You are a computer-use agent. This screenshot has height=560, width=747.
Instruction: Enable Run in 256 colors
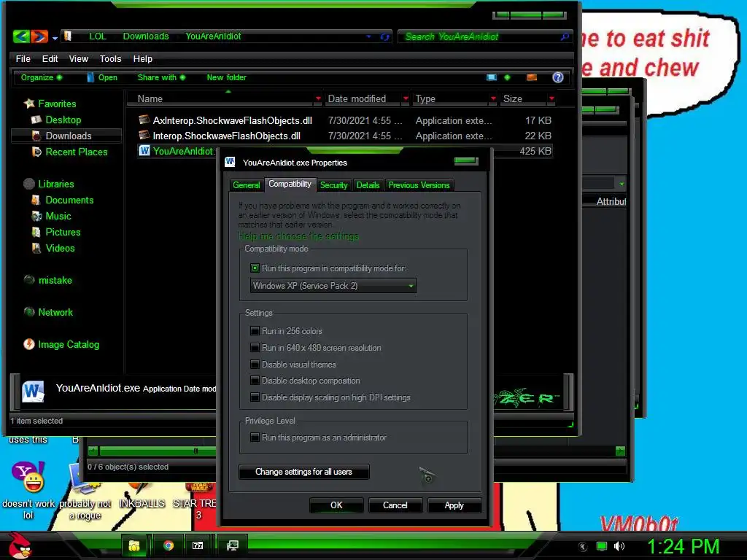(255, 331)
